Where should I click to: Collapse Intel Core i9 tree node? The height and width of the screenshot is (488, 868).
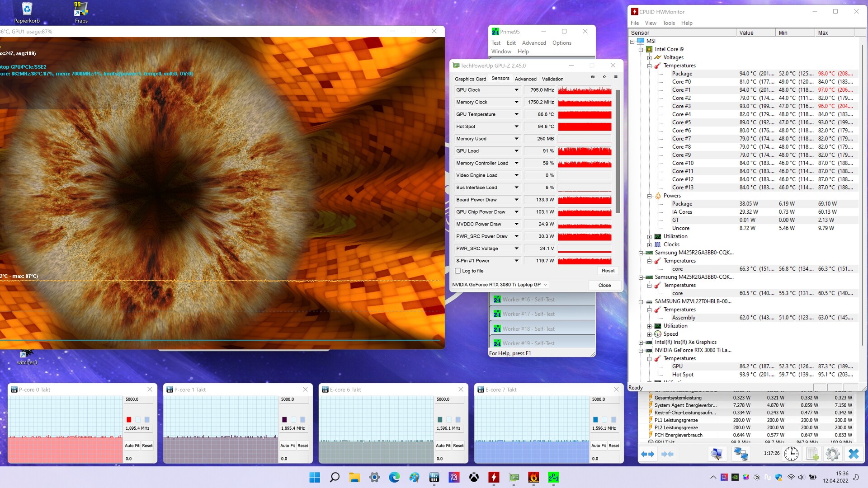641,50
